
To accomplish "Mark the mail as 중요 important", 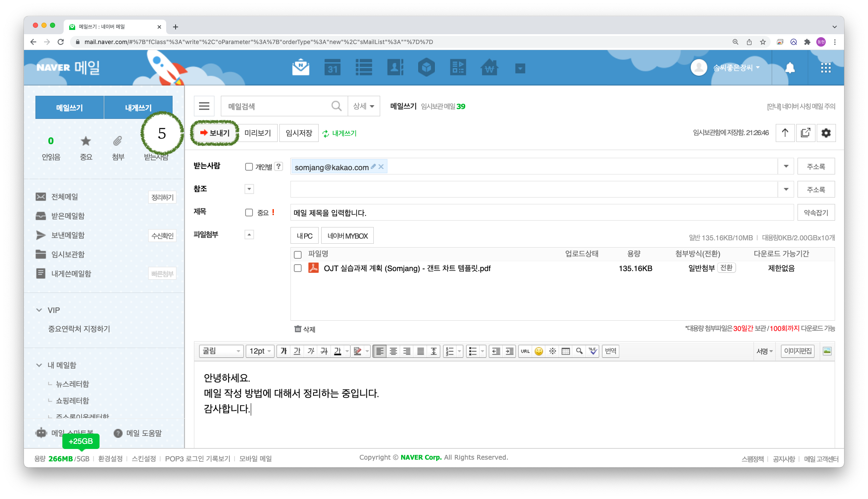I will (x=249, y=213).
